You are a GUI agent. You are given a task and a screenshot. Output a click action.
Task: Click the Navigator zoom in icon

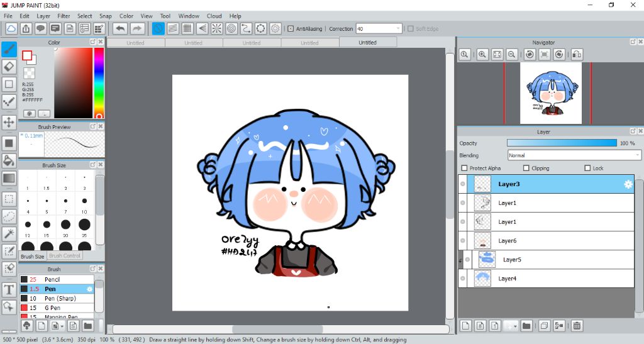tap(482, 55)
